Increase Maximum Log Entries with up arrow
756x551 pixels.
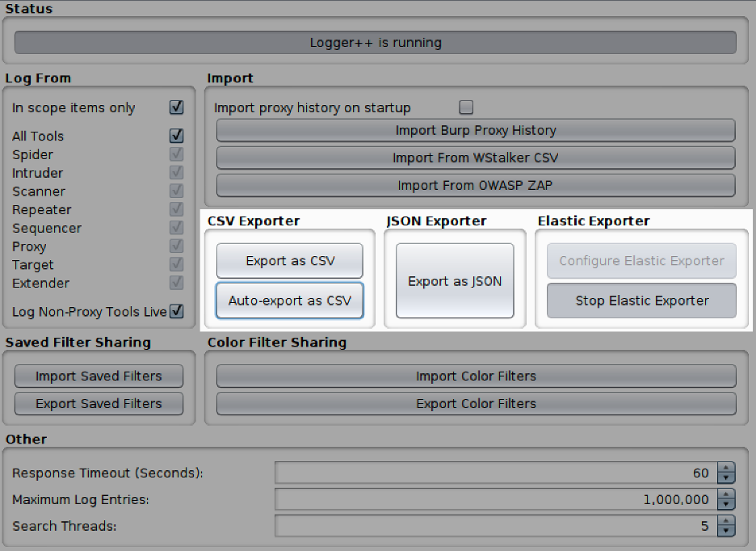(x=726, y=494)
